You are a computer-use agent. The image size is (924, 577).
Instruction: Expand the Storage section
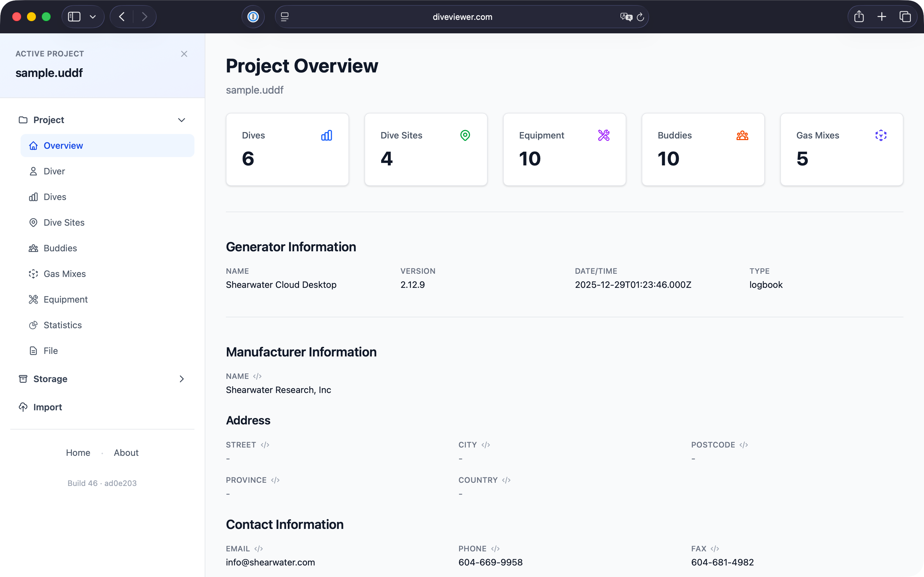click(x=182, y=379)
